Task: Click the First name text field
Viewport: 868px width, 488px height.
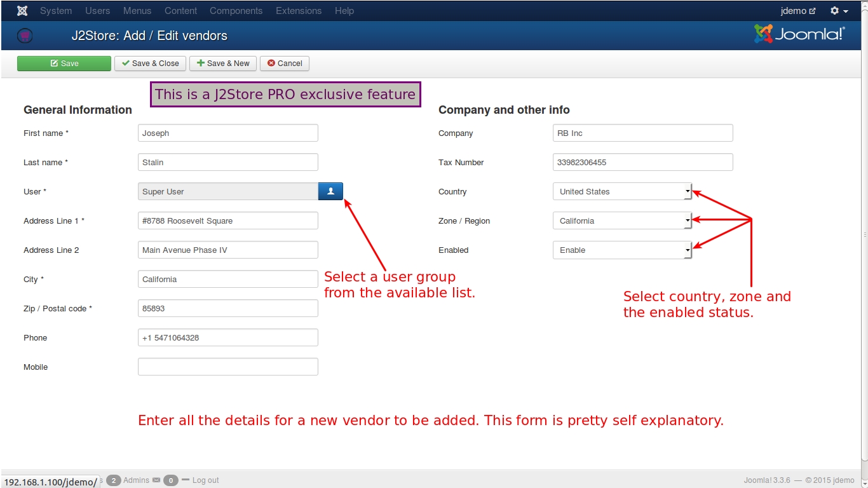Action: tap(227, 133)
